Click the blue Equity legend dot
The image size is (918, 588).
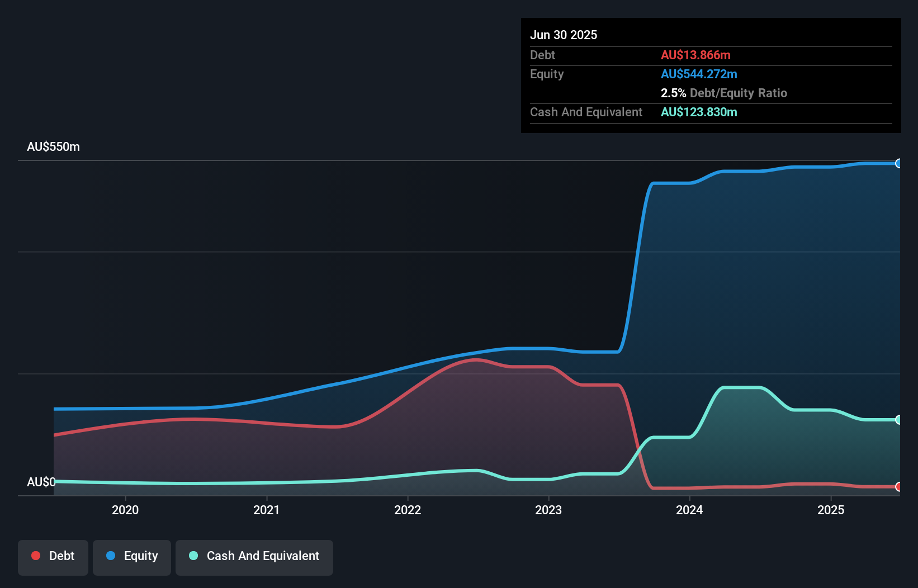tap(111, 556)
